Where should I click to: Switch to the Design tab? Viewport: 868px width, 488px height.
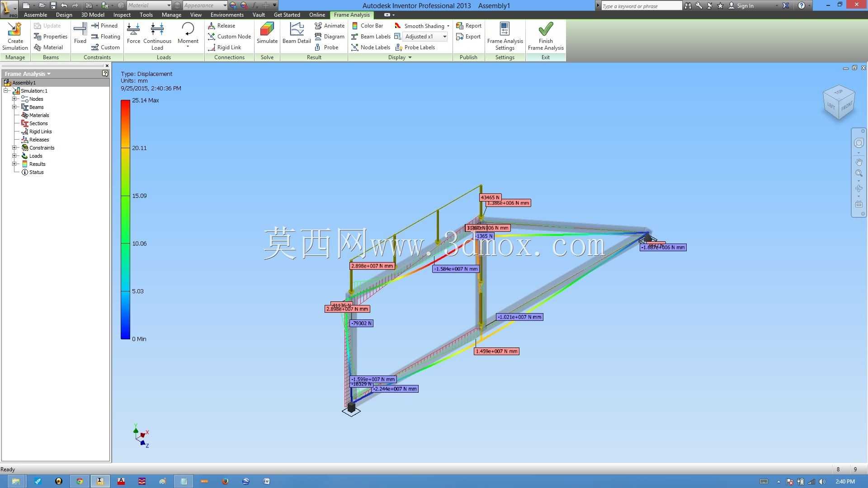coord(64,15)
